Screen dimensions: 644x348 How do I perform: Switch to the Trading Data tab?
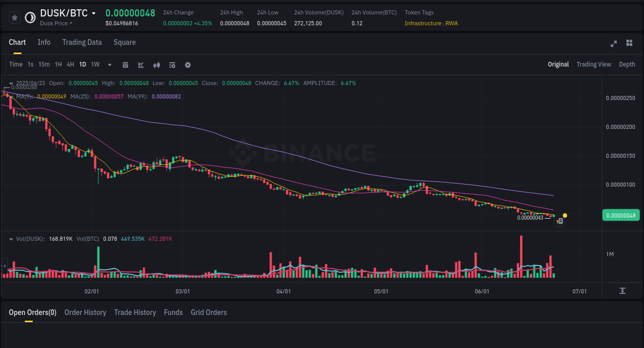[82, 42]
